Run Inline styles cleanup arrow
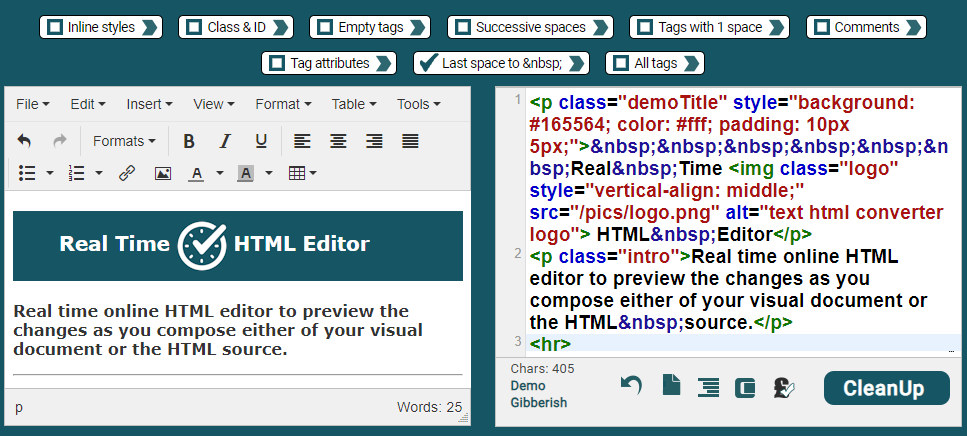Viewport: 967px width, 436px height. [x=149, y=27]
